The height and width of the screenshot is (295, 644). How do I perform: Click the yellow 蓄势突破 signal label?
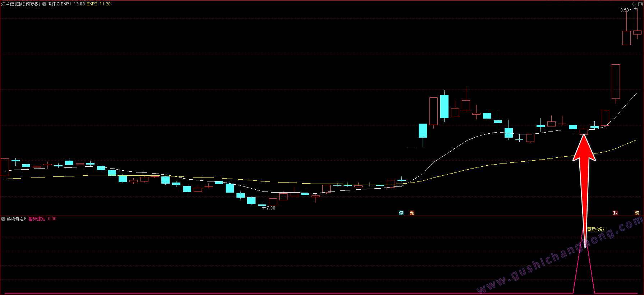coord(596,229)
